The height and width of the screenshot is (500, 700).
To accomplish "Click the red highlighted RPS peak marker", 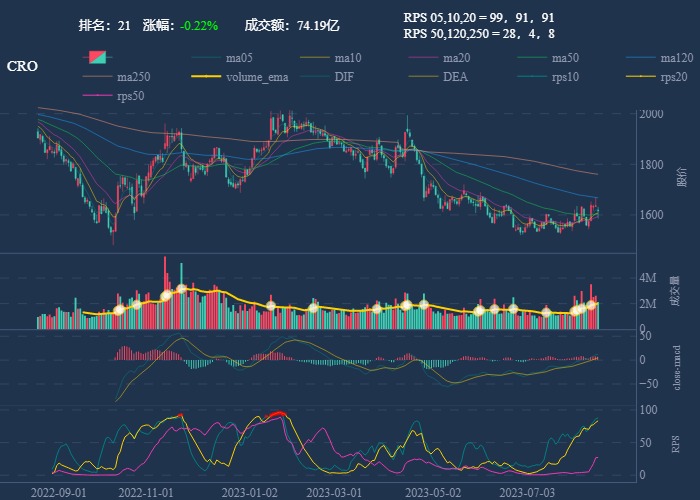I will pyautogui.click(x=277, y=414).
